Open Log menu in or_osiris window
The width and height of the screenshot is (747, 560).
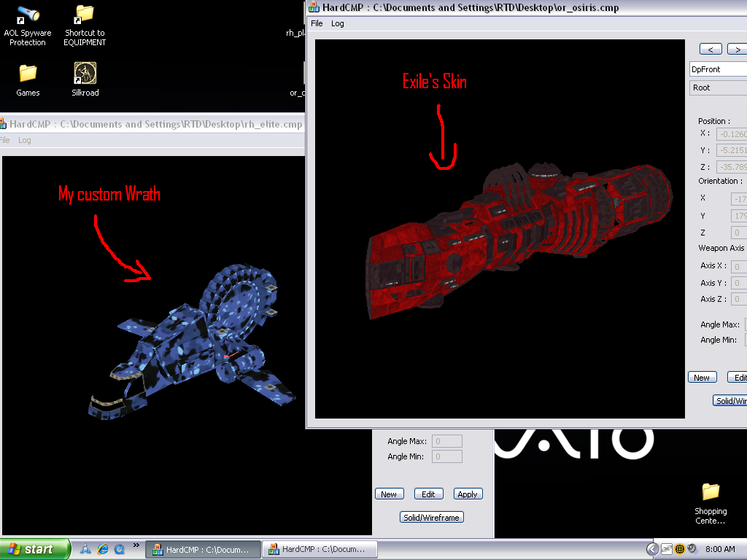point(337,23)
